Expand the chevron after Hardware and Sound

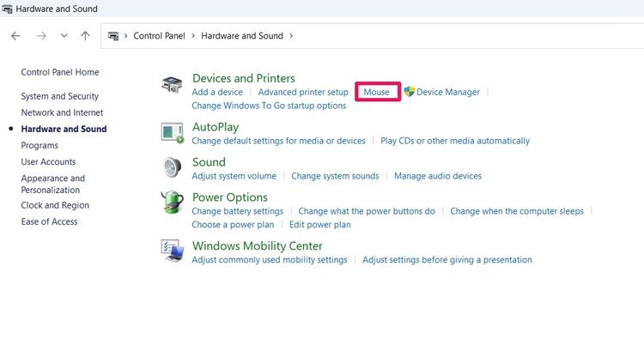pos(291,36)
